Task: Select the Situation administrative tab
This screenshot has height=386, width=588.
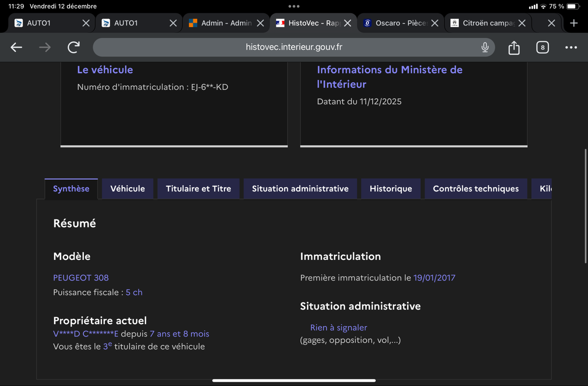Action: point(300,189)
